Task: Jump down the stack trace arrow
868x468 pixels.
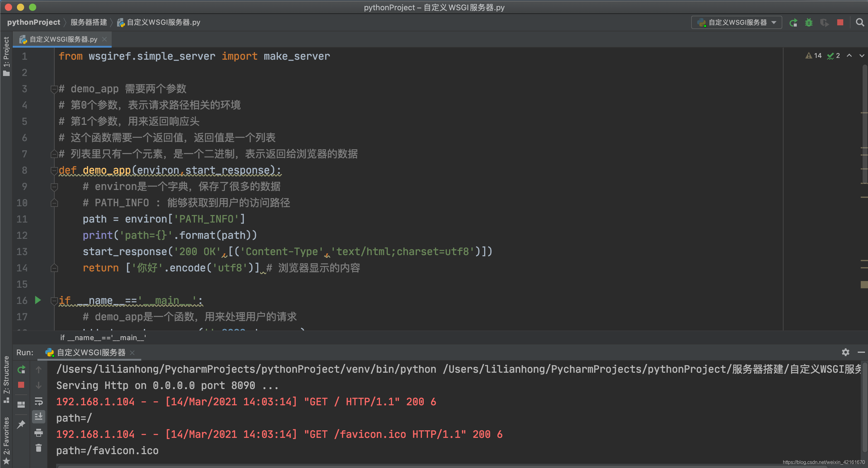Action: click(39, 385)
